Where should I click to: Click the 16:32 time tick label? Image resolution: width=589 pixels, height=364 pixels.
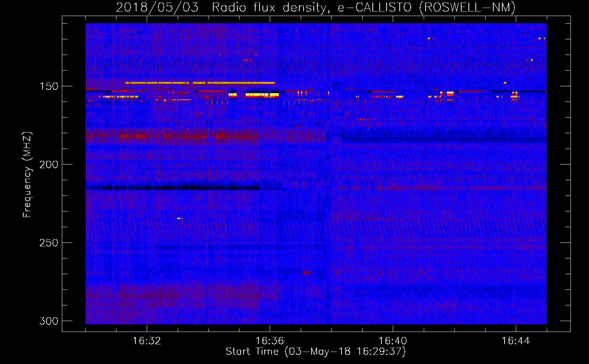(x=147, y=341)
